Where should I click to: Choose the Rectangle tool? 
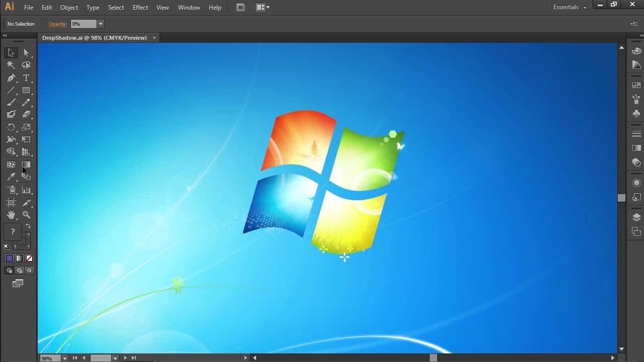tap(26, 90)
